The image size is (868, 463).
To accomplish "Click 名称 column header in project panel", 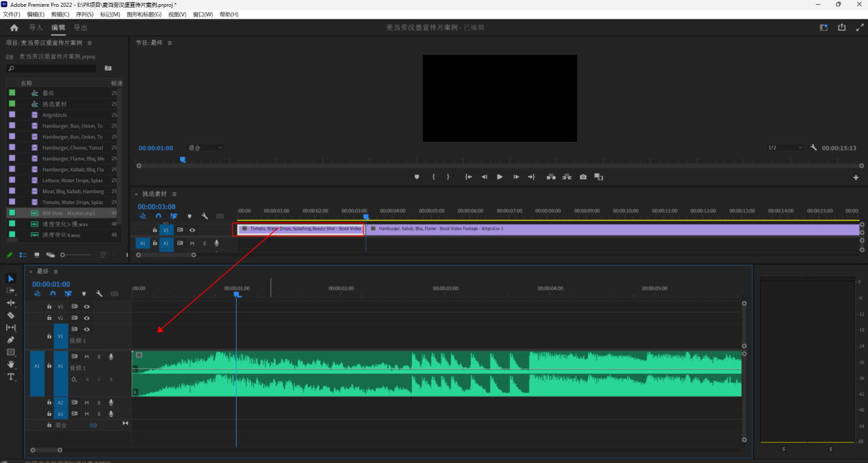I will [x=26, y=83].
